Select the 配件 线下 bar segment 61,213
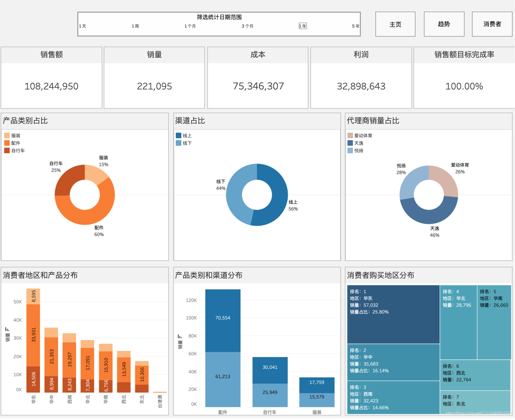 pyautogui.click(x=223, y=379)
